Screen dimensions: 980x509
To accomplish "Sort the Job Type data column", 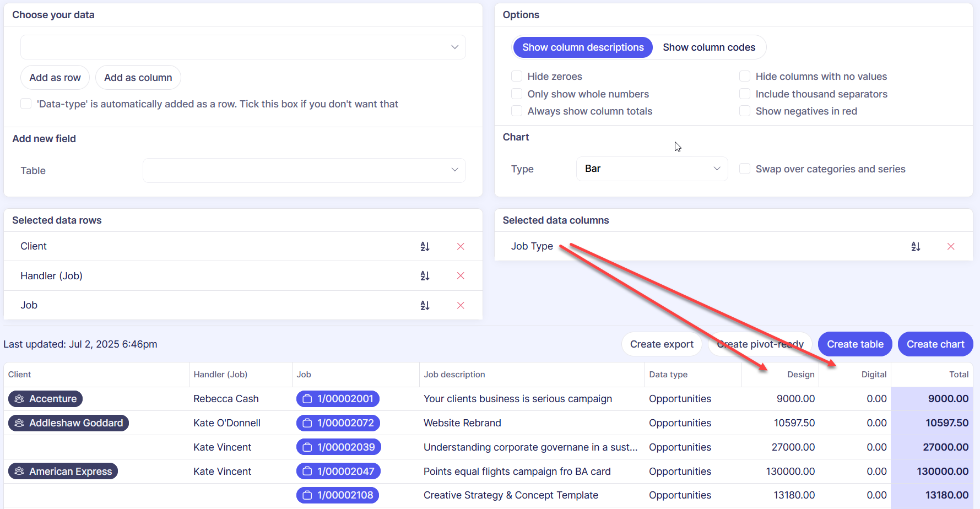I will click(x=916, y=246).
